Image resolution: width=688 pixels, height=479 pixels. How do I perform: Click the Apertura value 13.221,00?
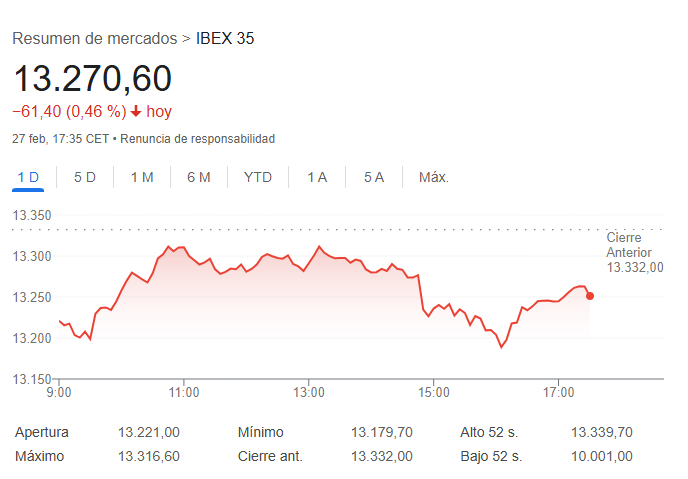coord(149,432)
